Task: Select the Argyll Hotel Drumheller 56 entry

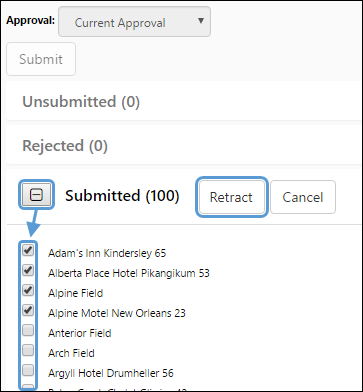Action: (x=111, y=373)
